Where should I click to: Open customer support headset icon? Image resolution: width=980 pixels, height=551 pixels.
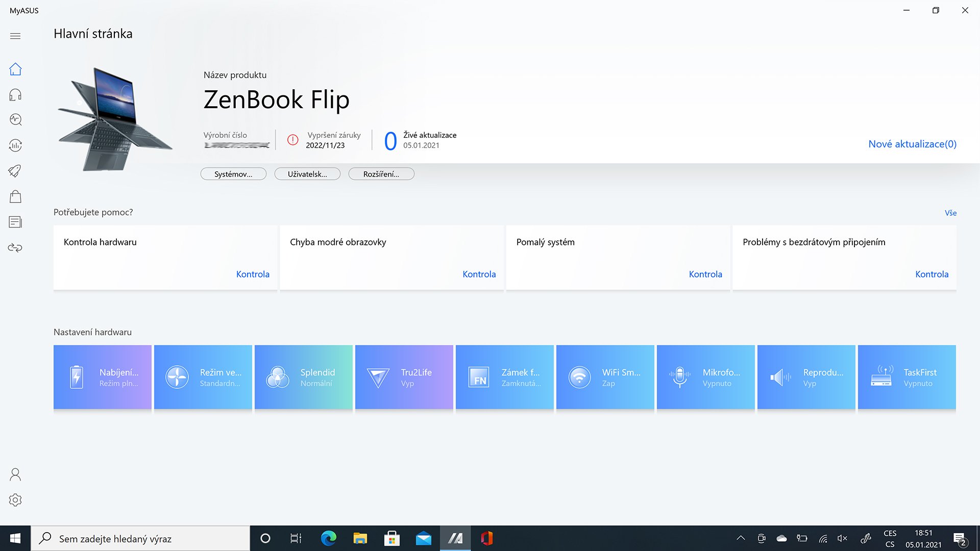coord(15,94)
